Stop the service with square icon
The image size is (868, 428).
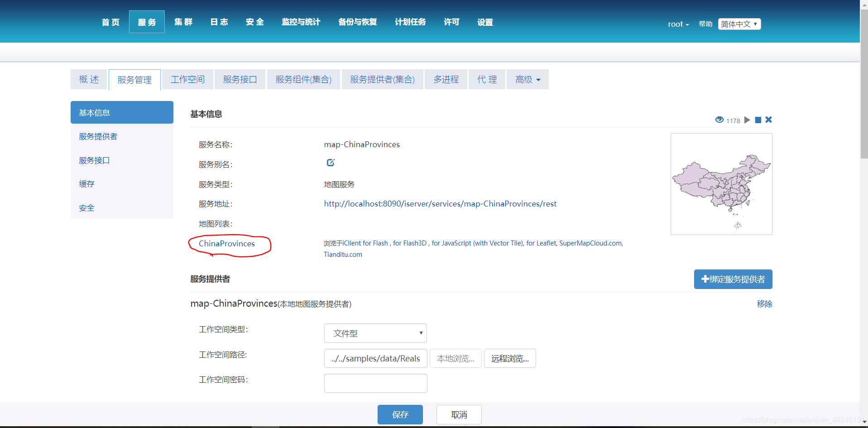(x=758, y=120)
